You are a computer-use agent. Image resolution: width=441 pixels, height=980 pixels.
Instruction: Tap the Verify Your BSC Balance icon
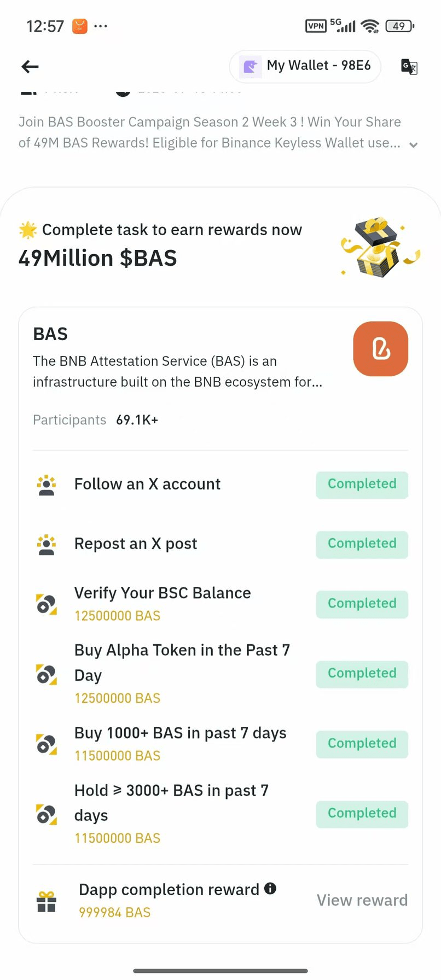(47, 604)
